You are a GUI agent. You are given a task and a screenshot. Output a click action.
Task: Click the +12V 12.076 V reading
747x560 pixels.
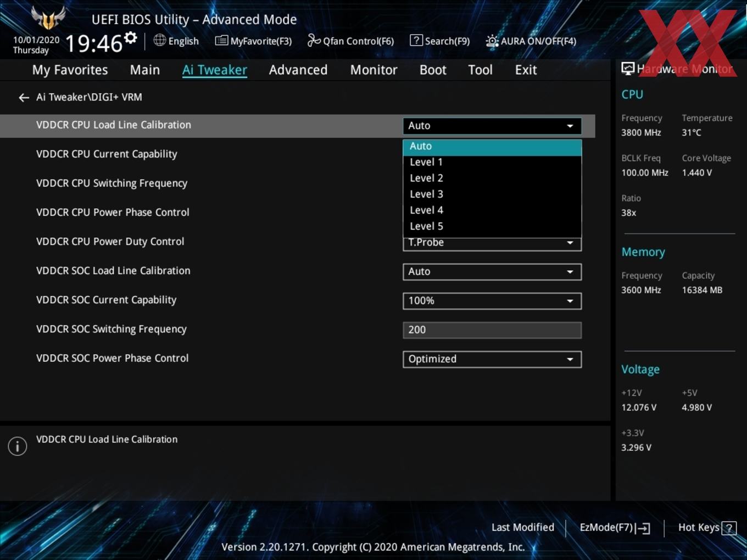(x=639, y=407)
